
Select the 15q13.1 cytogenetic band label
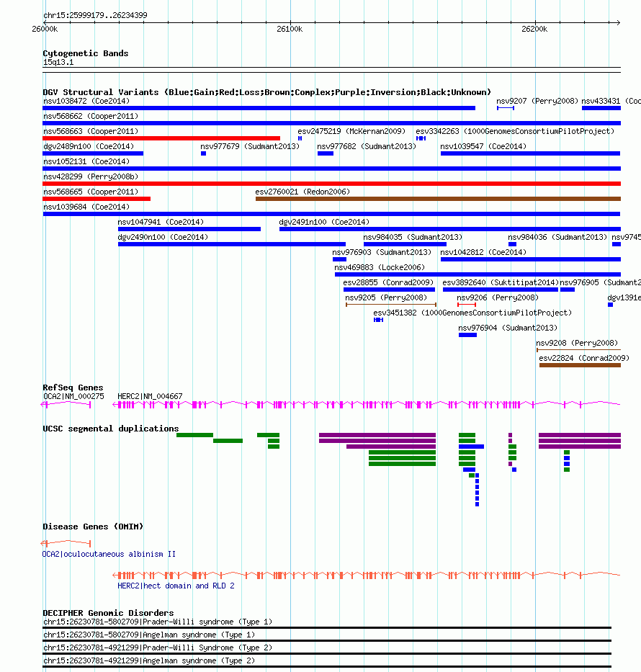[58, 62]
